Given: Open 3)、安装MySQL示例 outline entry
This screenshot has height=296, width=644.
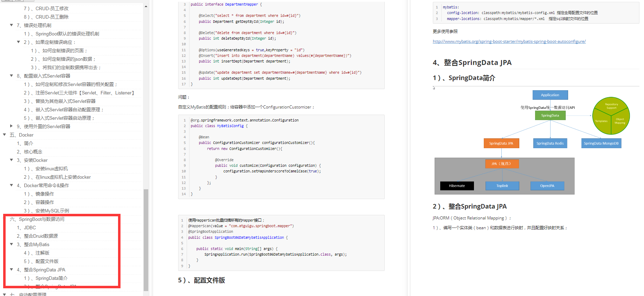Looking at the screenshot, I should [x=46, y=211].
